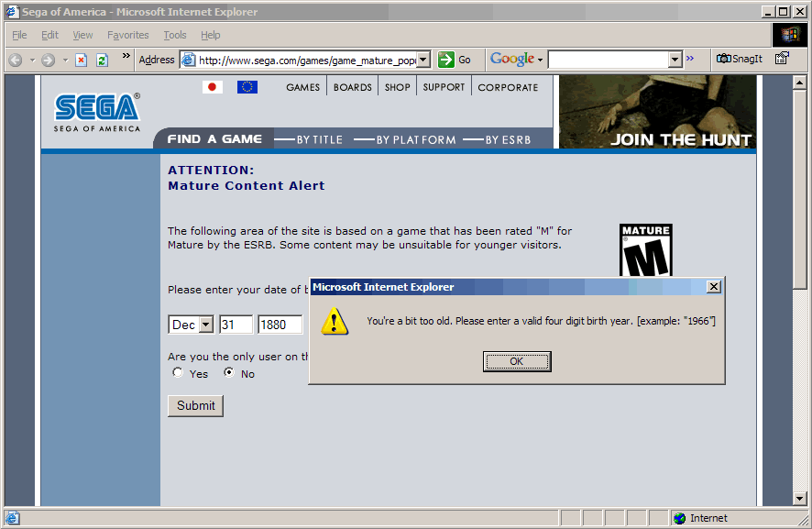812x529 pixels.
Task: Click the Stop loading icon
Action: pyautogui.click(x=82, y=61)
